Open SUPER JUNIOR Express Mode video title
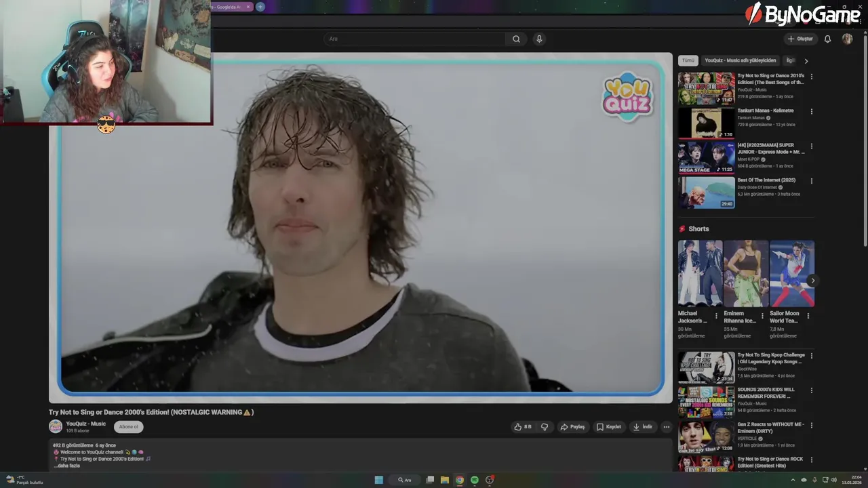Viewport: 868px width, 488px height. 771,148
